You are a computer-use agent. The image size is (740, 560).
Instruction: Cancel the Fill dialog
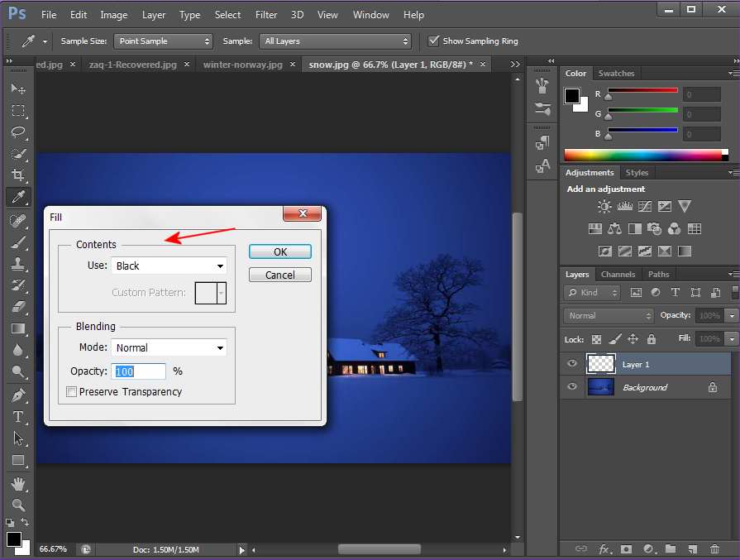tap(279, 275)
